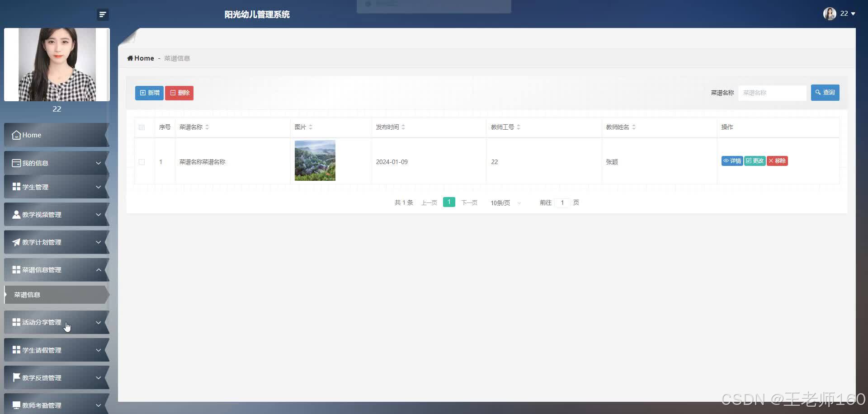Click the 菜谱信息管理 grid icon
Viewport: 868px width, 414px height.
[x=16, y=270]
